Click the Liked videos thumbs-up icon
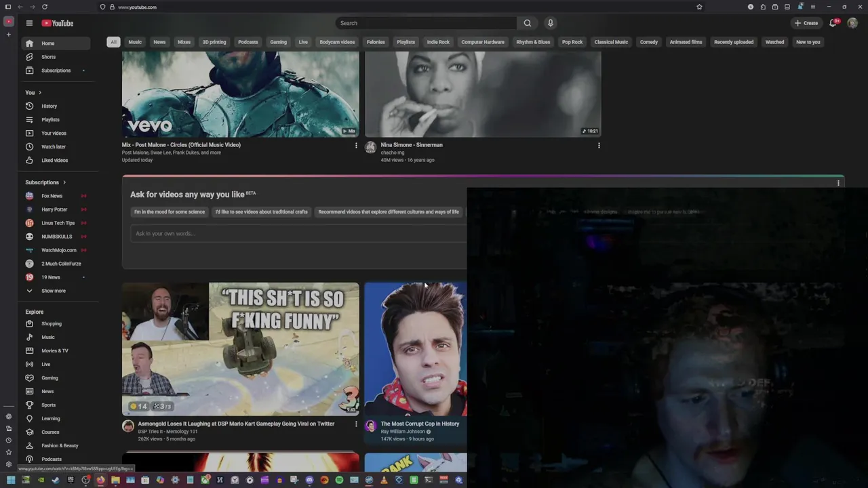The width and height of the screenshot is (868, 488). (29, 161)
